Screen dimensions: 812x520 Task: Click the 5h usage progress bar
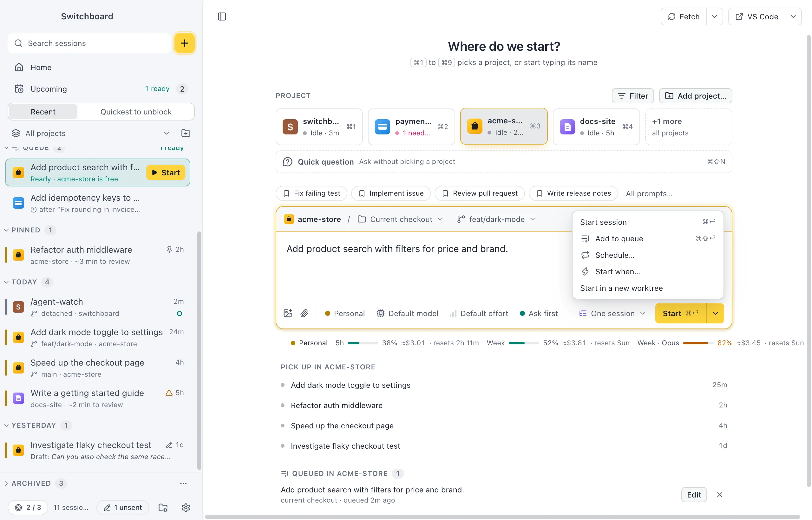363,343
